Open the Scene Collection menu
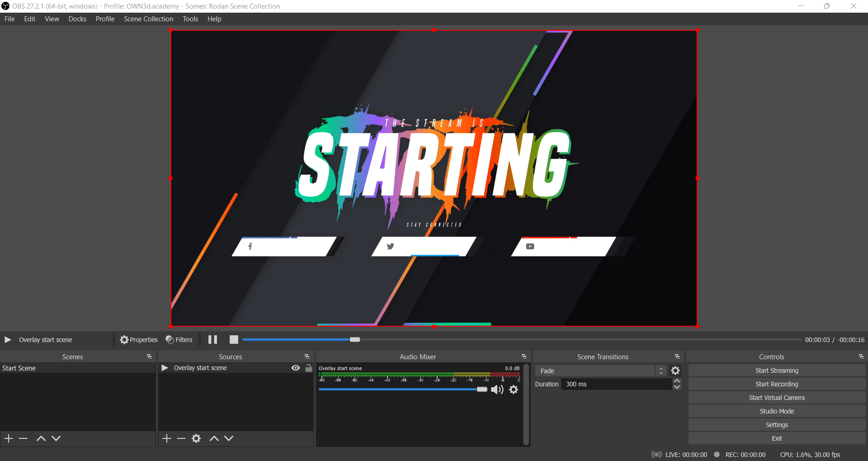Viewport: 868px width, 461px height. click(x=148, y=19)
